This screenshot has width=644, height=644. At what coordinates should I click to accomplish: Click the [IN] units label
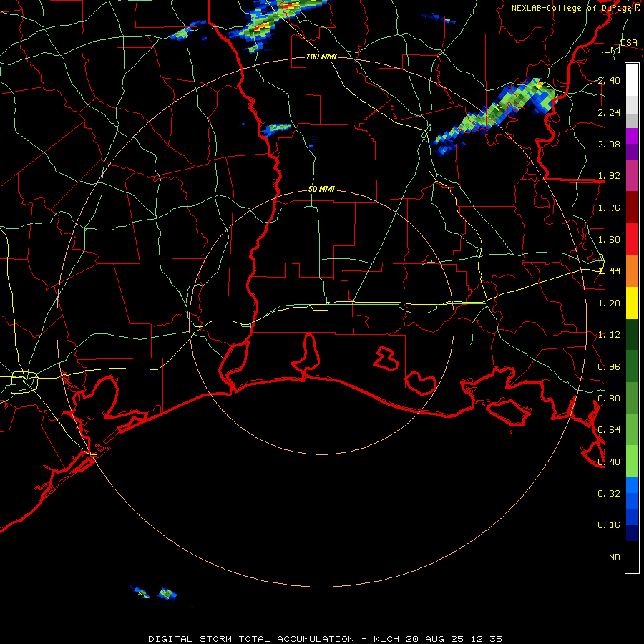pos(611,49)
